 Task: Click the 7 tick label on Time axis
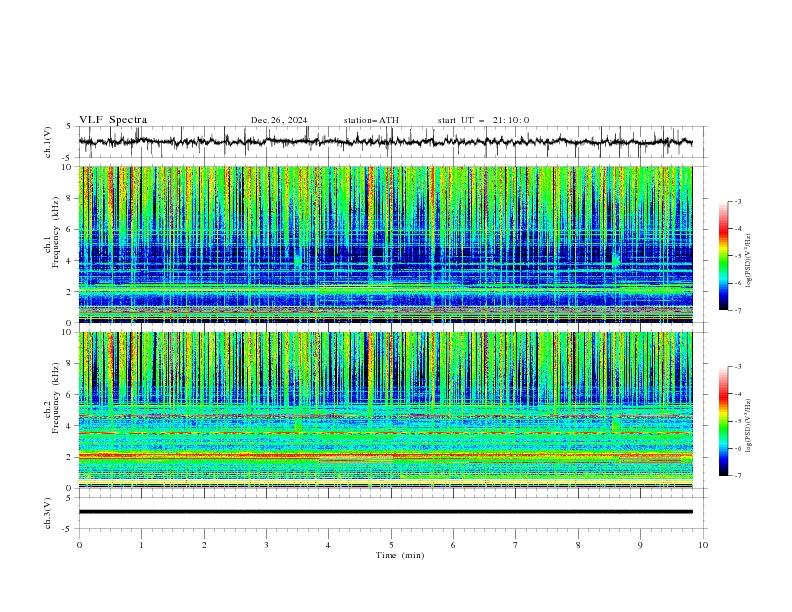tap(516, 545)
